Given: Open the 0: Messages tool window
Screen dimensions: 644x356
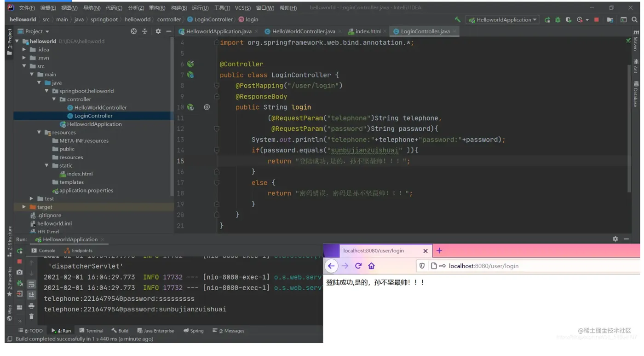Looking at the screenshot, I should [228, 331].
